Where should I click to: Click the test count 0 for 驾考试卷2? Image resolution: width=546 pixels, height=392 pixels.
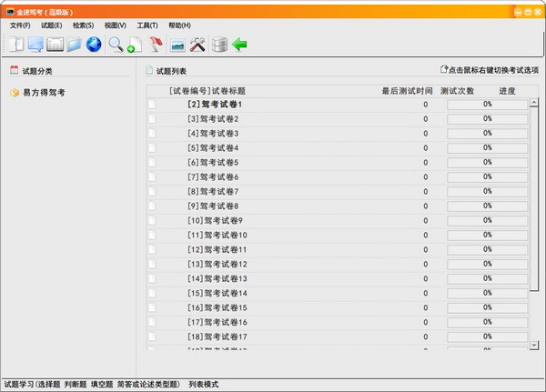coord(426,119)
